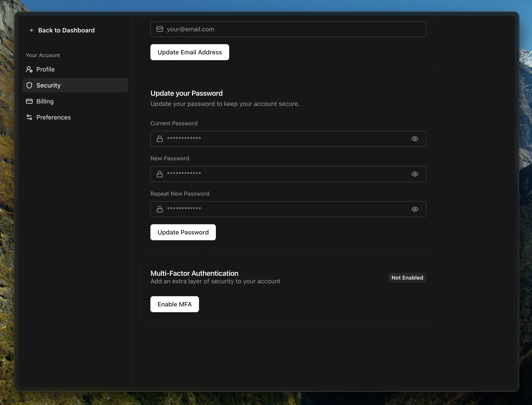
Task: Toggle visibility of Repeat New Password
Action: [415, 209]
